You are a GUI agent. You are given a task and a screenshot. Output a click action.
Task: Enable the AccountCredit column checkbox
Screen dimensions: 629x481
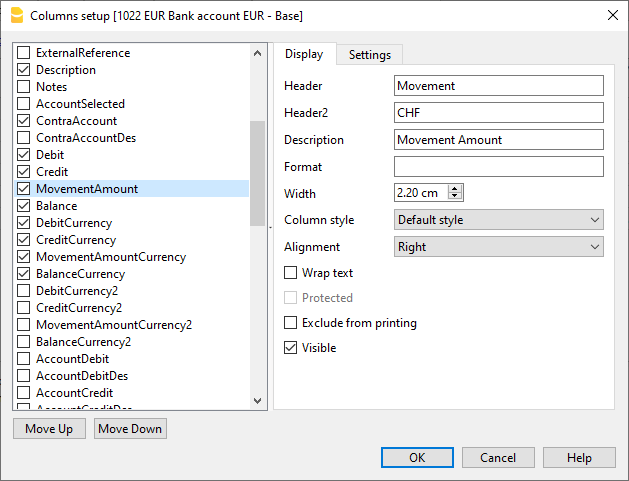tap(24, 393)
